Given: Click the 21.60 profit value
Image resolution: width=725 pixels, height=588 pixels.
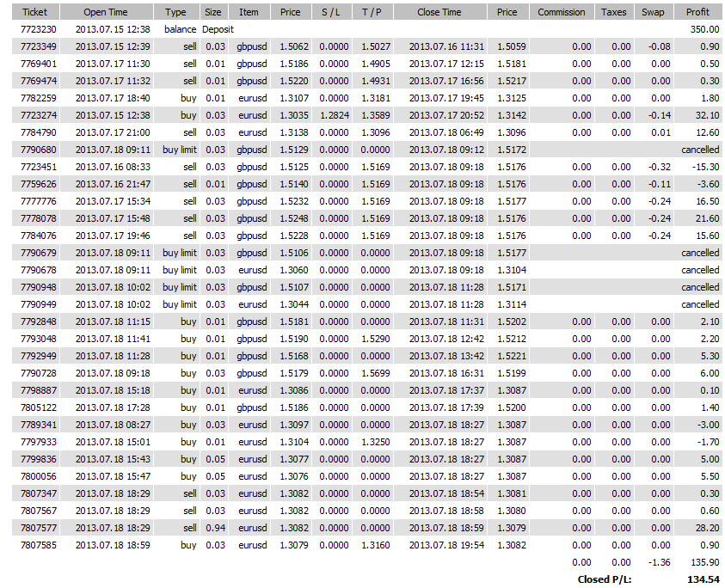Looking at the screenshot, I should coord(708,218).
